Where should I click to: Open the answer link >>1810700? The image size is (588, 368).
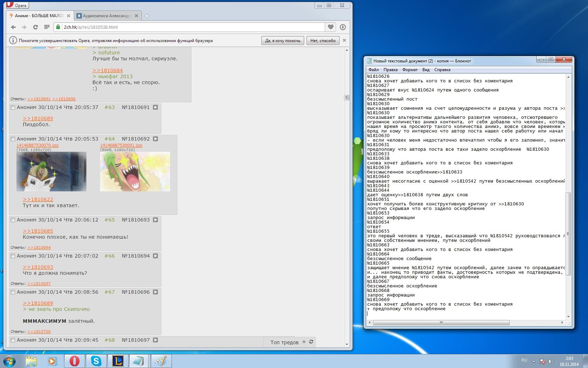[39, 332]
